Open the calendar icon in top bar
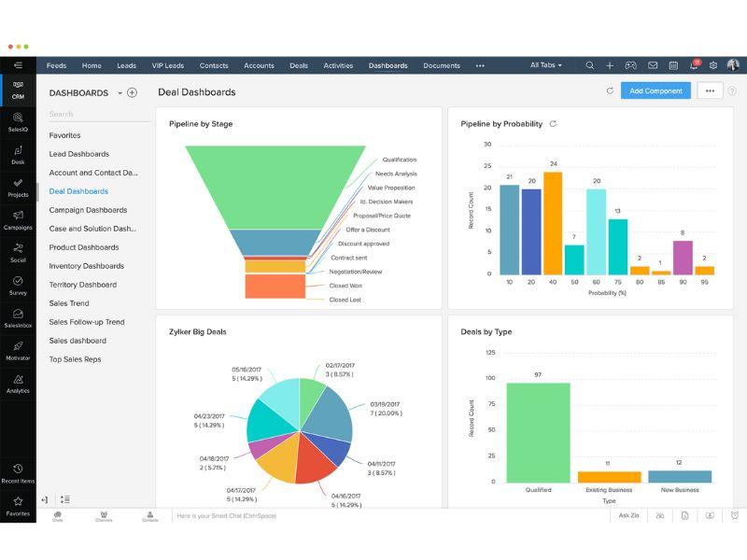Image resolution: width=747 pixels, height=560 pixels. 673,65
